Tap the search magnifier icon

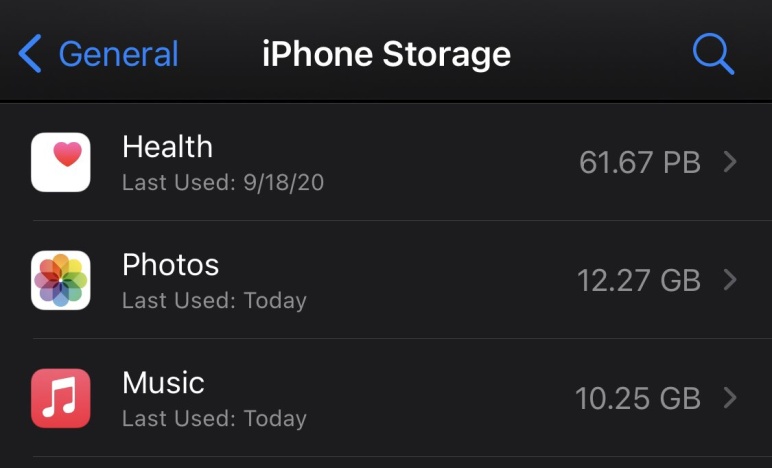[713, 54]
